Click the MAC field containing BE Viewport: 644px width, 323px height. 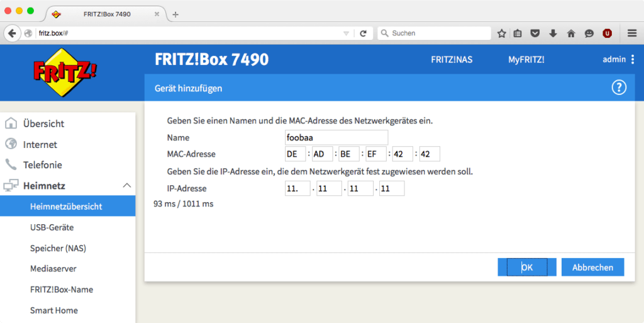pyautogui.click(x=349, y=154)
